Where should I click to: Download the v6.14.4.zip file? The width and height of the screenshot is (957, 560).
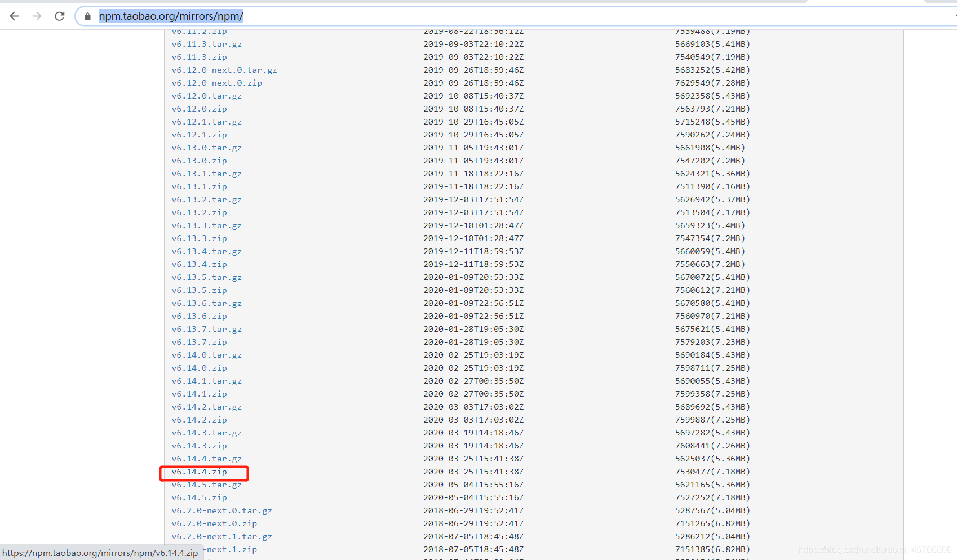pos(200,472)
